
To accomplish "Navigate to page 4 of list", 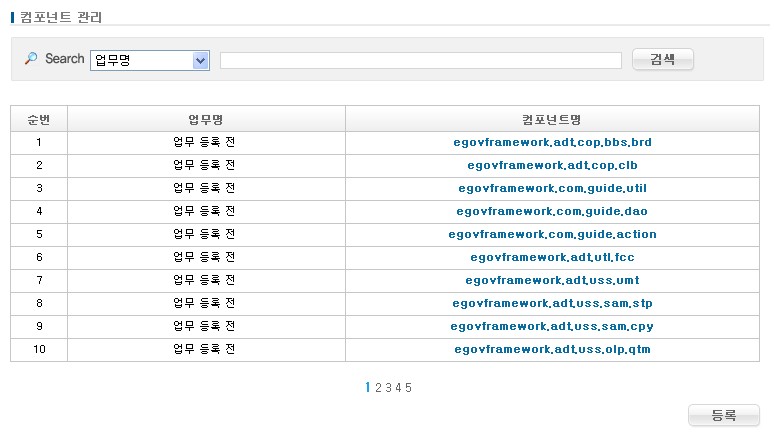I will coord(398,388).
